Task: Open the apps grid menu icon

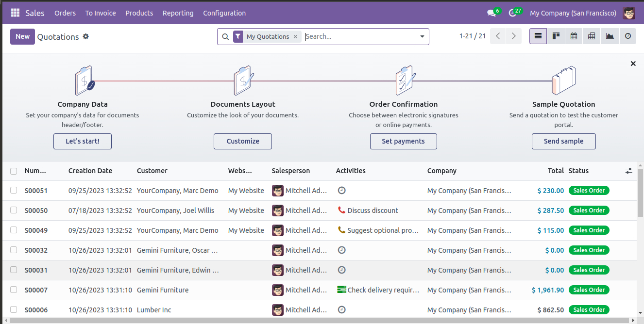Action: click(x=15, y=13)
